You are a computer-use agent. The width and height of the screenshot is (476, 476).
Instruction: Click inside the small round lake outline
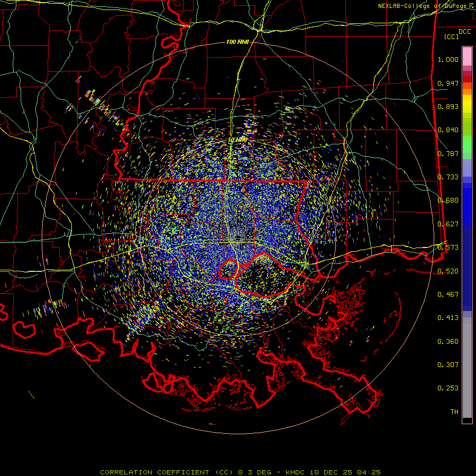click(x=228, y=270)
